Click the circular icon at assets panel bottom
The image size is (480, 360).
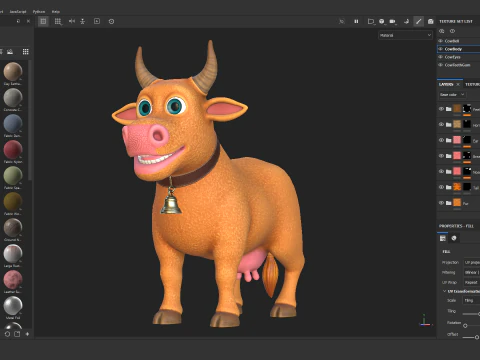point(7,334)
